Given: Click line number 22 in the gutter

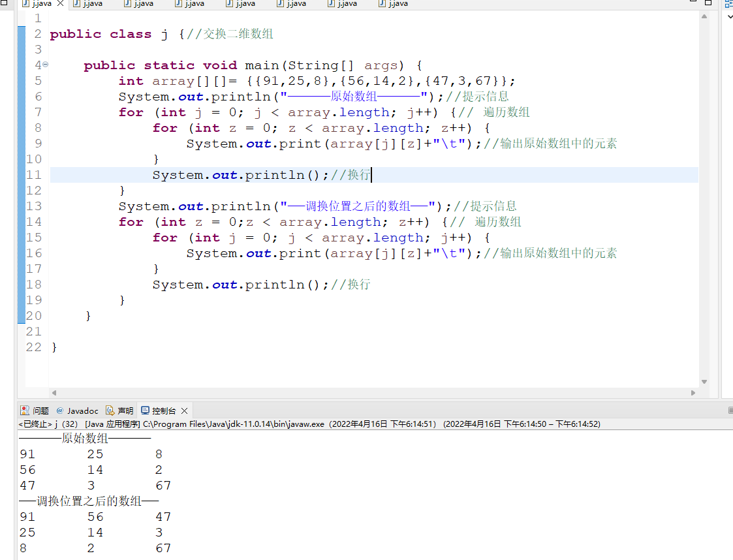Looking at the screenshot, I should (x=34, y=347).
